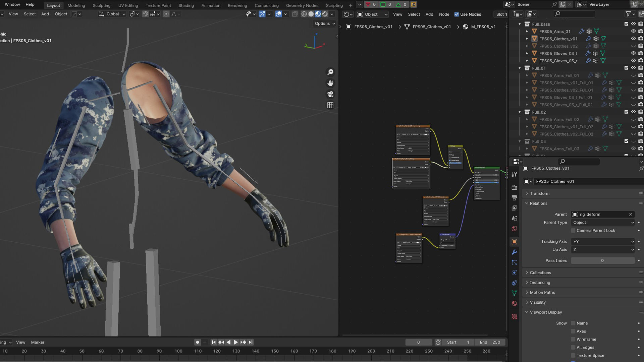Open the Material properties tab icon
The width and height of the screenshot is (644, 362).
(514, 303)
